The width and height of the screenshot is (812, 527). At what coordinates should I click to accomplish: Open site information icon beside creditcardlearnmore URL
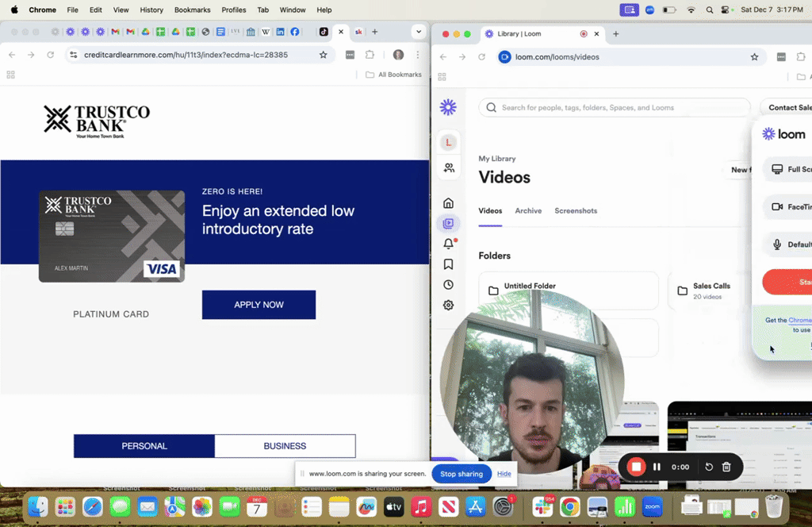coord(74,55)
